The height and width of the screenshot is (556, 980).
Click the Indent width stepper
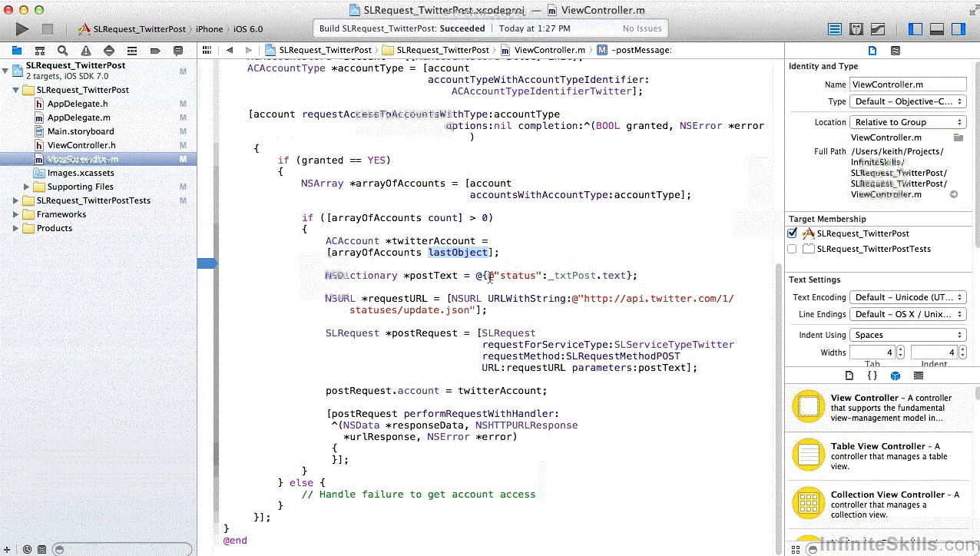pos(962,352)
